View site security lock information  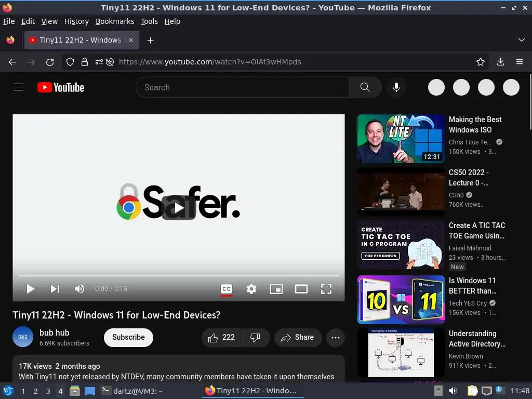pyautogui.click(x=85, y=62)
